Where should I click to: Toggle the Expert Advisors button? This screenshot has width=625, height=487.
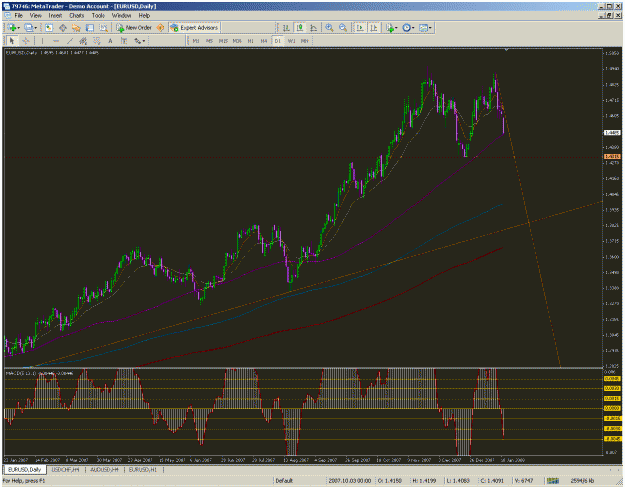coord(195,28)
